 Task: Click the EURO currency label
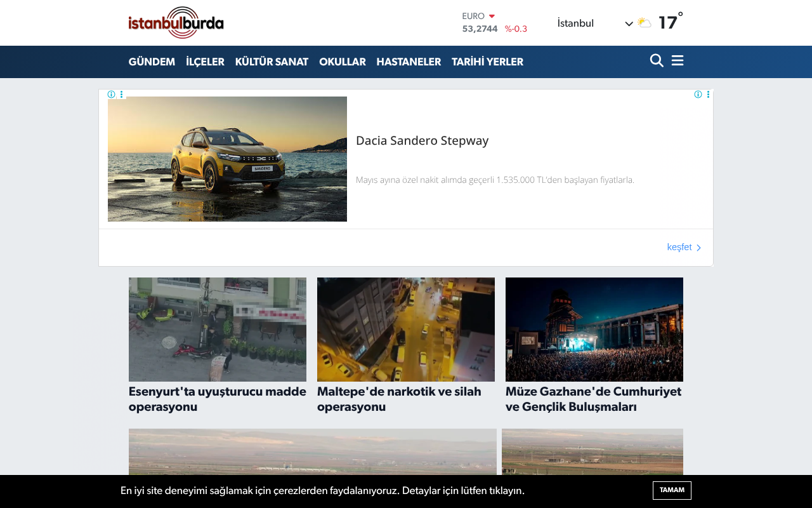click(x=473, y=17)
